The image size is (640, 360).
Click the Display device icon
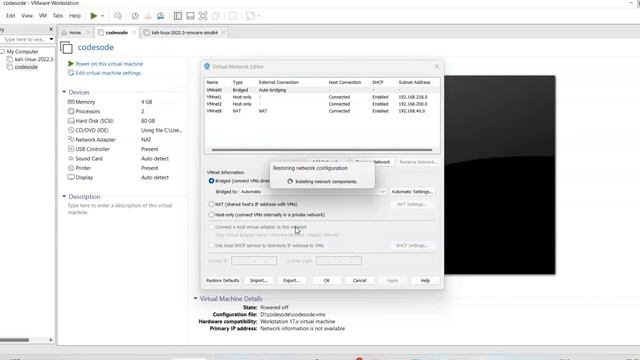coord(71,177)
